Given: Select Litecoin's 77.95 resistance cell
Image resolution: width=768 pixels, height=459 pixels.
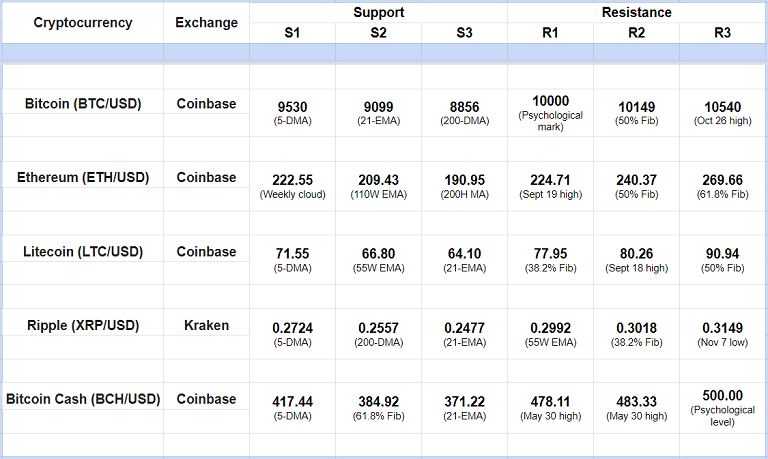Looking at the screenshot, I should pos(551,259).
